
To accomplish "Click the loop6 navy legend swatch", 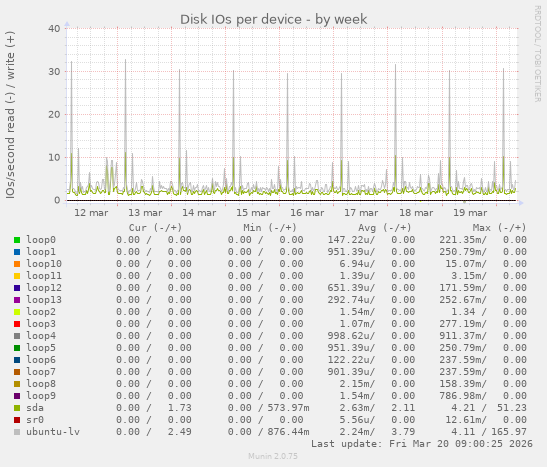I will (17, 360).
